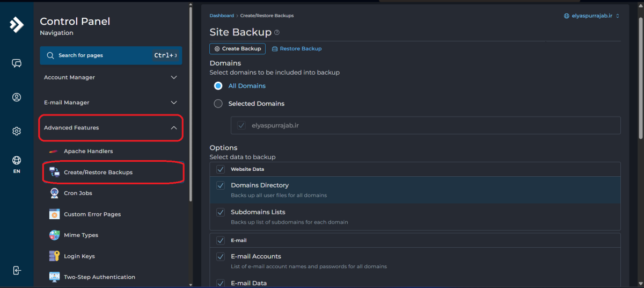Click the Cron Jobs icon
Screen dimensions: 644x288
(54, 193)
